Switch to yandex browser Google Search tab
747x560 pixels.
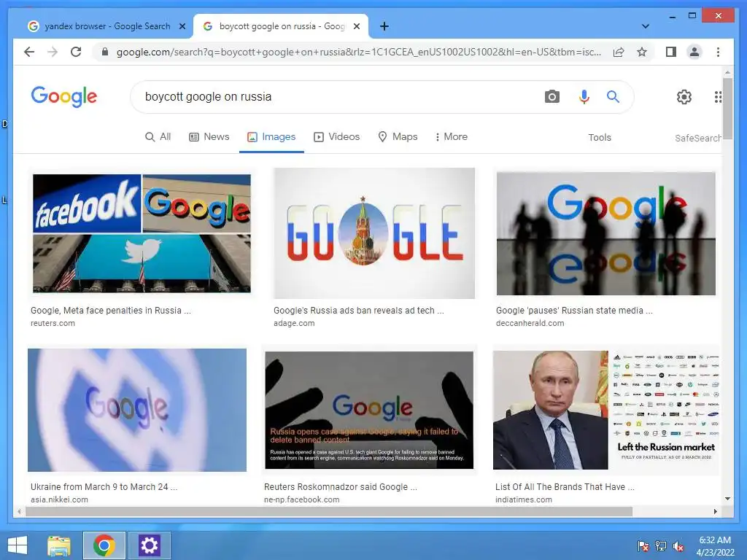(107, 26)
